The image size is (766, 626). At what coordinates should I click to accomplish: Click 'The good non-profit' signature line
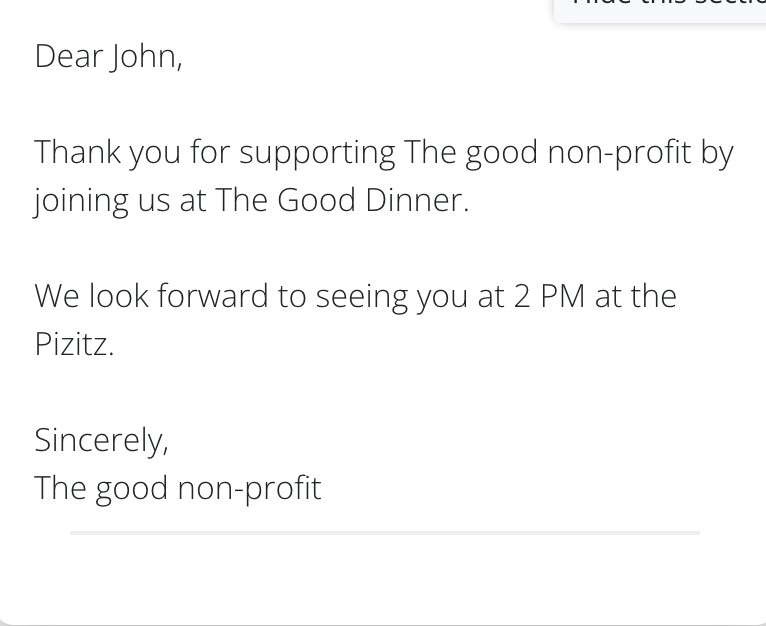(x=178, y=489)
